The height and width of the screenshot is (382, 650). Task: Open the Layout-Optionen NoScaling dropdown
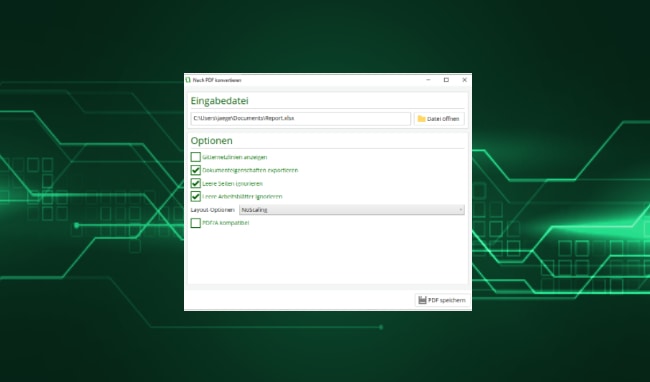tap(352, 210)
